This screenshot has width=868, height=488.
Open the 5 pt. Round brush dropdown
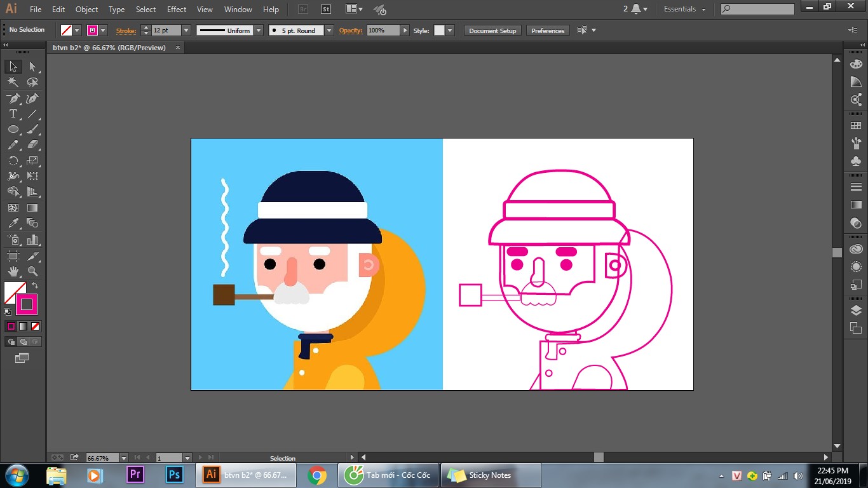coord(329,30)
